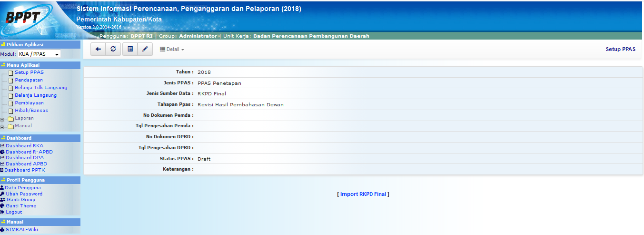Expand the Manual folder in menu tree
The image size is (644, 235).
click(3, 127)
